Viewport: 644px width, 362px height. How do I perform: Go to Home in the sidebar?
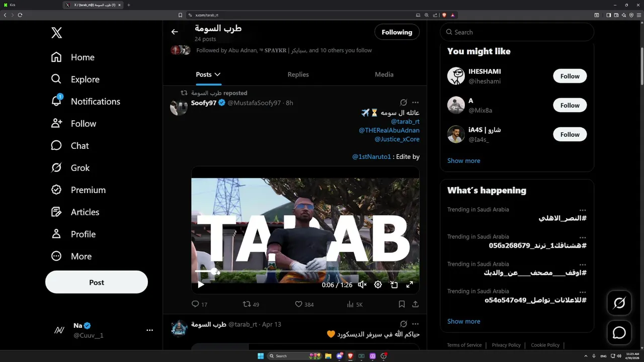click(x=73, y=57)
